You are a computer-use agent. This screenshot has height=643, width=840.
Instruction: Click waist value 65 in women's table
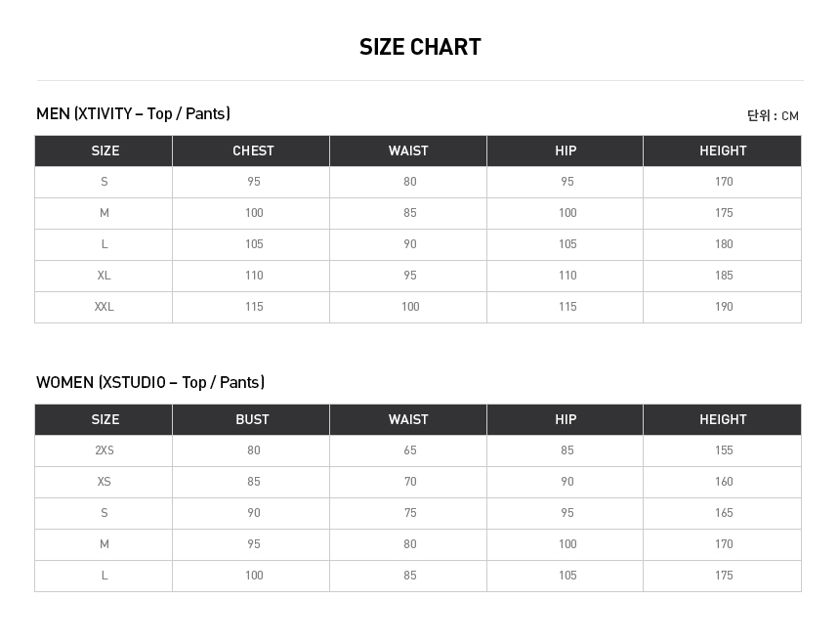coord(410,450)
